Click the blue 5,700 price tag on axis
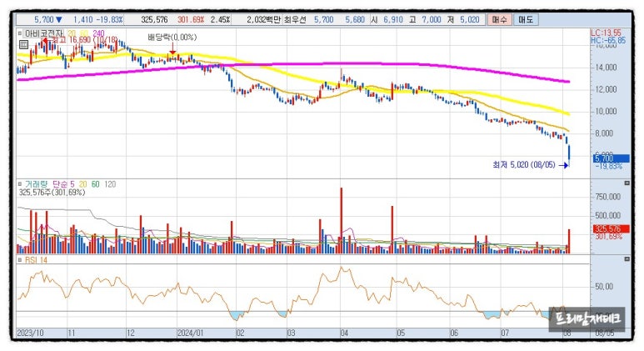The image size is (644, 351). 612,158
